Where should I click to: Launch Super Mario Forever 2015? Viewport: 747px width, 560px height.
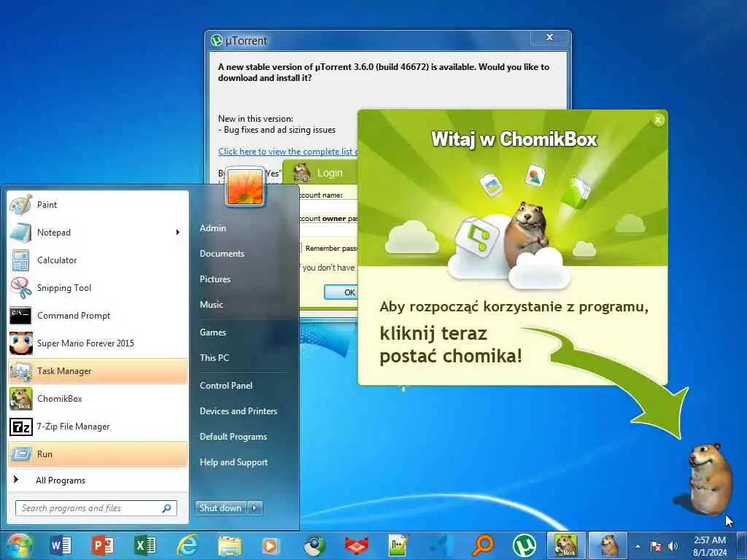click(x=98, y=343)
